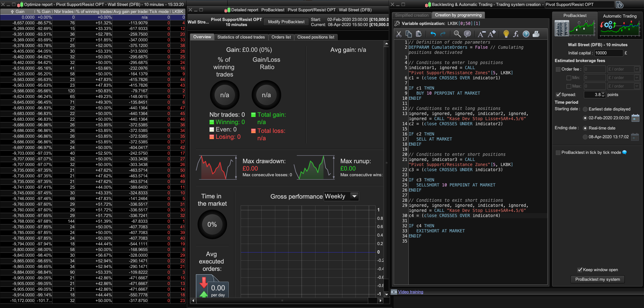This screenshot has height=308, width=644.
Task: Click the comment toggle speech-bubble icon
Action: pos(467,34)
